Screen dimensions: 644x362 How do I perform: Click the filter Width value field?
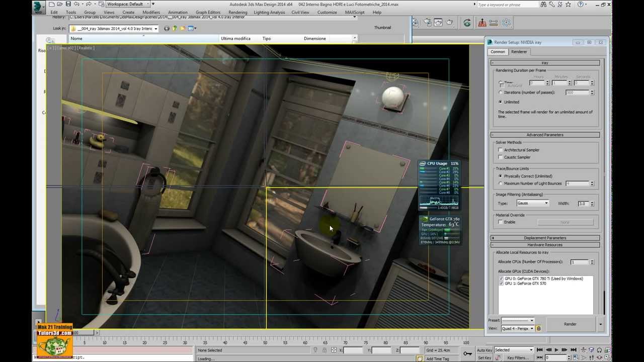point(583,204)
